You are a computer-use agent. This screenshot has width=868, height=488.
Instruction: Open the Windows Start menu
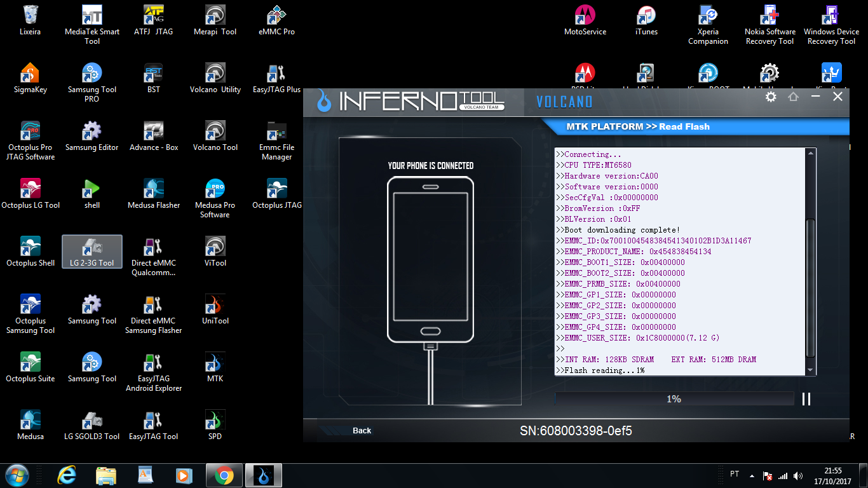point(16,475)
